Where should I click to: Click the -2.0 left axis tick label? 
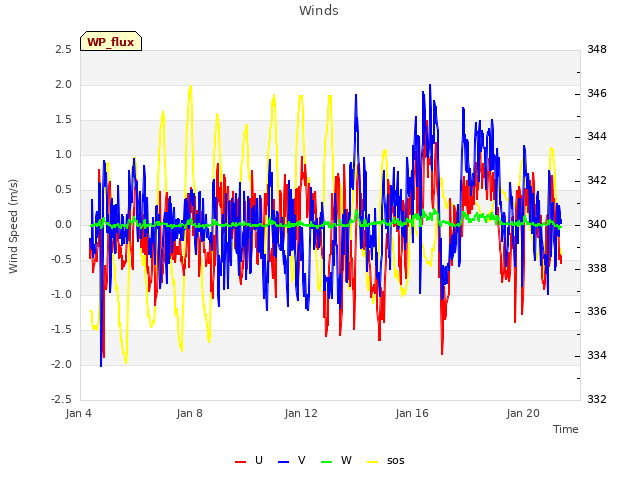click(x=62, y=364)
